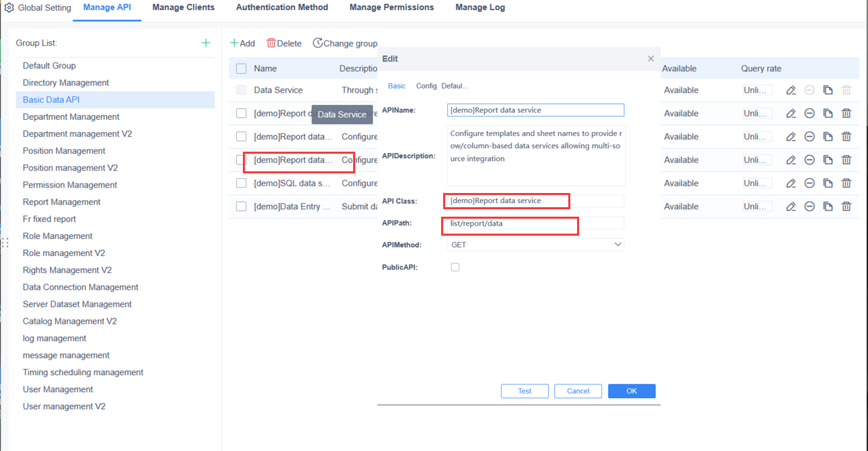
Task: Close the Edit dialog using the X icon
Action: [650, 59]
